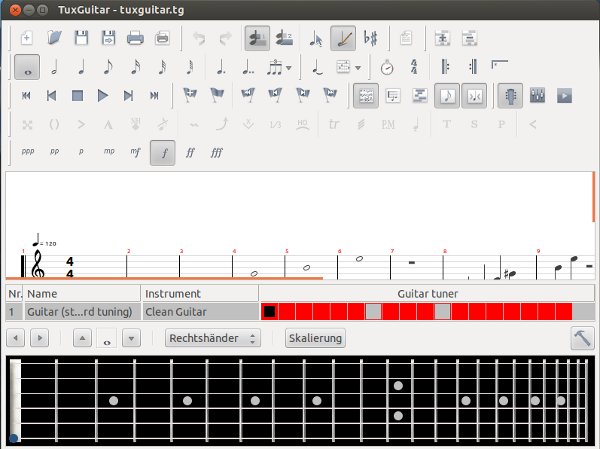600x449 pixels.
Task: Open the tempo stopwatch icon
Action: pos(387,67)
